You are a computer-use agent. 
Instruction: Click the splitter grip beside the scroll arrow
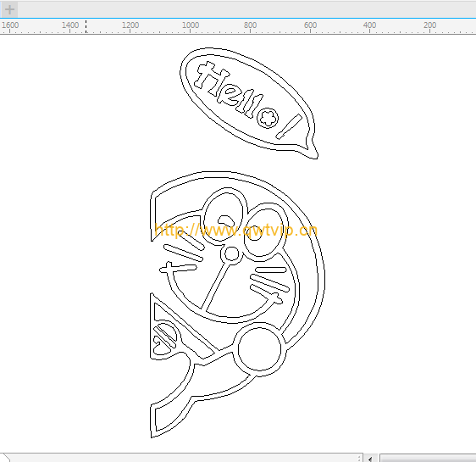pyautogui.click(x=359, y=458)
